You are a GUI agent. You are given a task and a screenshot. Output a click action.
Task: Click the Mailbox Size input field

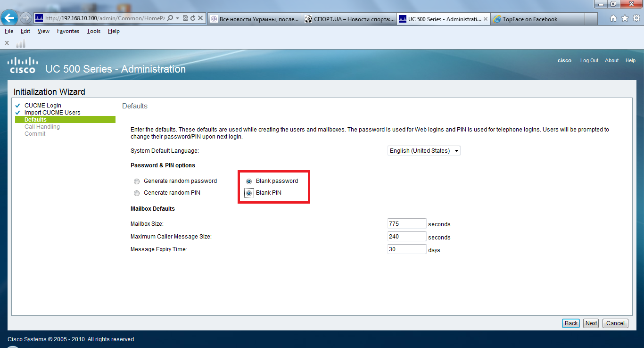406,223
